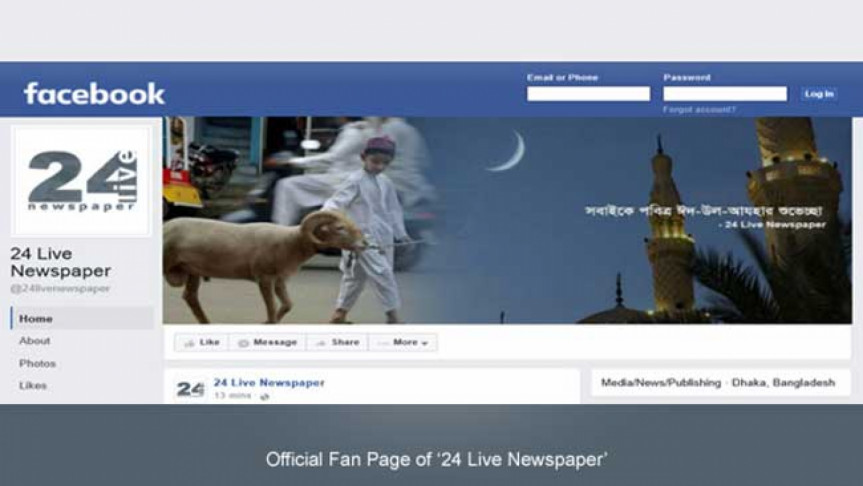
Task: Click the message bubble icon
Action: [243, 343]
